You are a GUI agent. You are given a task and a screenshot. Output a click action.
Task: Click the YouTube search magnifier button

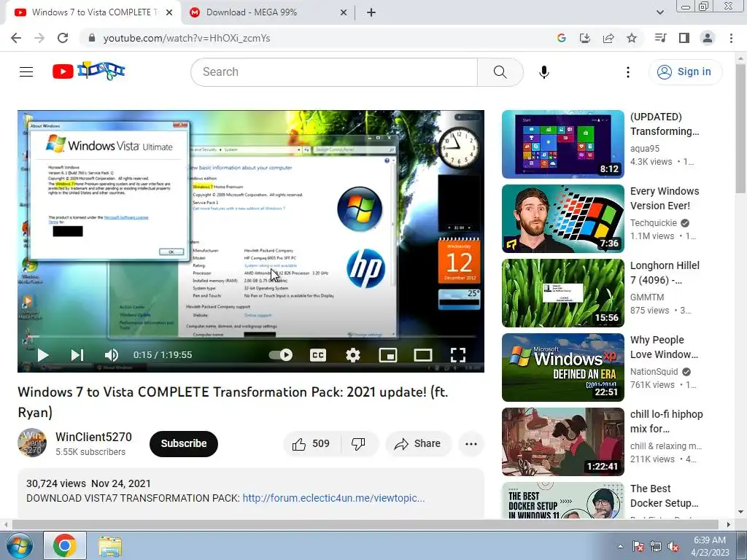500,72
